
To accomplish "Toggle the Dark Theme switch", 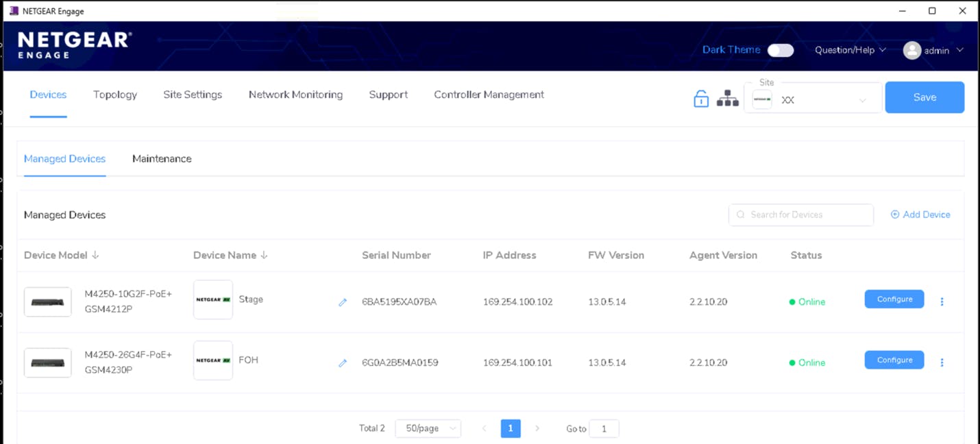I will point(780,50).
